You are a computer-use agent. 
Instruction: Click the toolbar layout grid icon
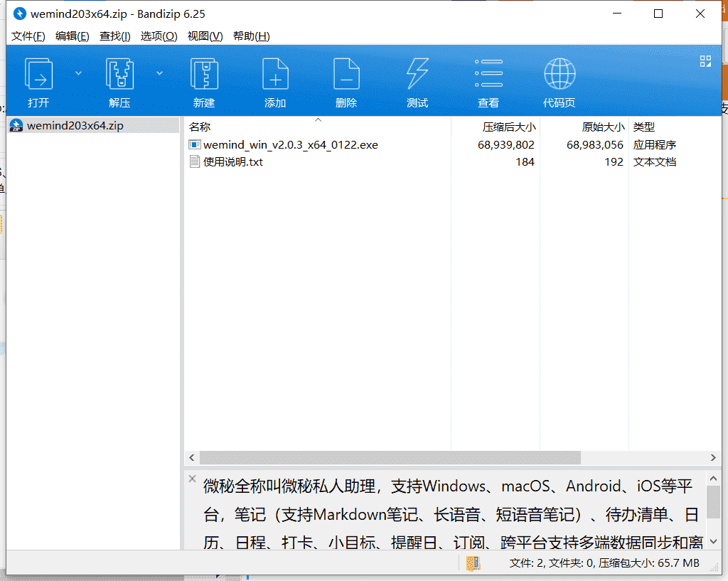(705, 61)
